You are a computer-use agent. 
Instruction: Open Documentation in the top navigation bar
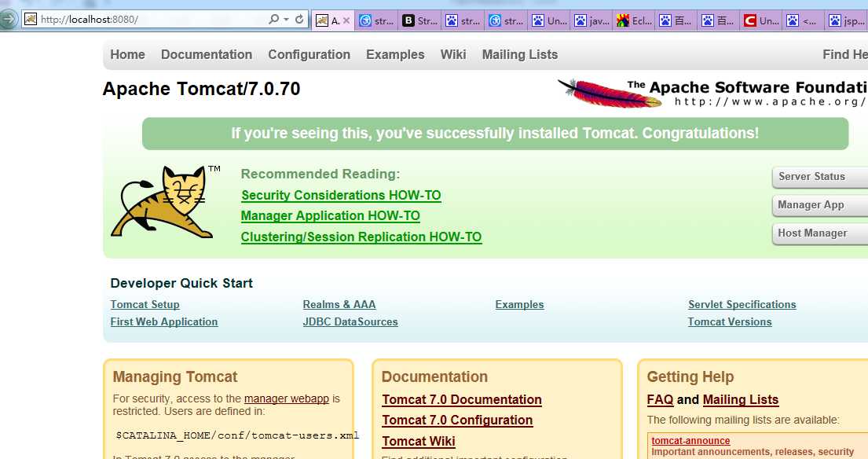207,54
